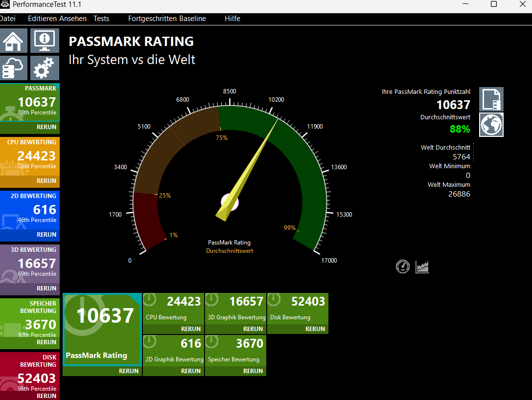Click the Welt Durchschnitt value 5764
This screenshot has height=400, width=532.
click(462, 157)
